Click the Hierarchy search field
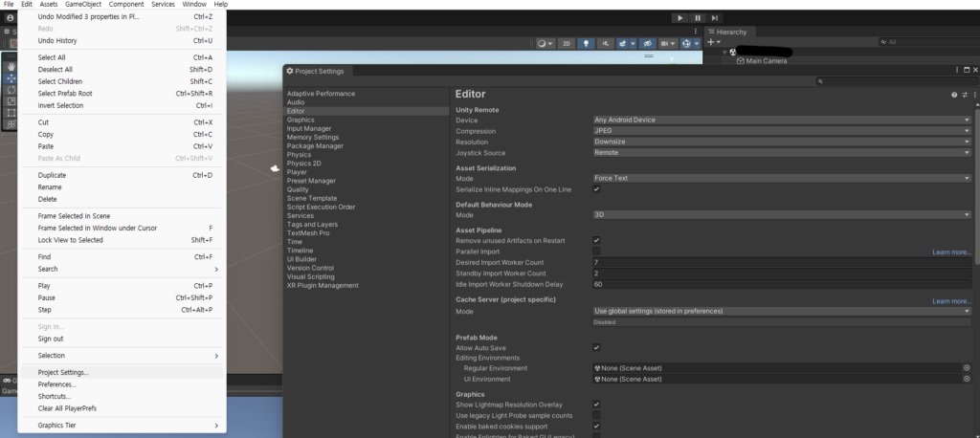Image resolution: width=980 pixels, height=438 pixels. pyautogui.click(x=928, y=42)
